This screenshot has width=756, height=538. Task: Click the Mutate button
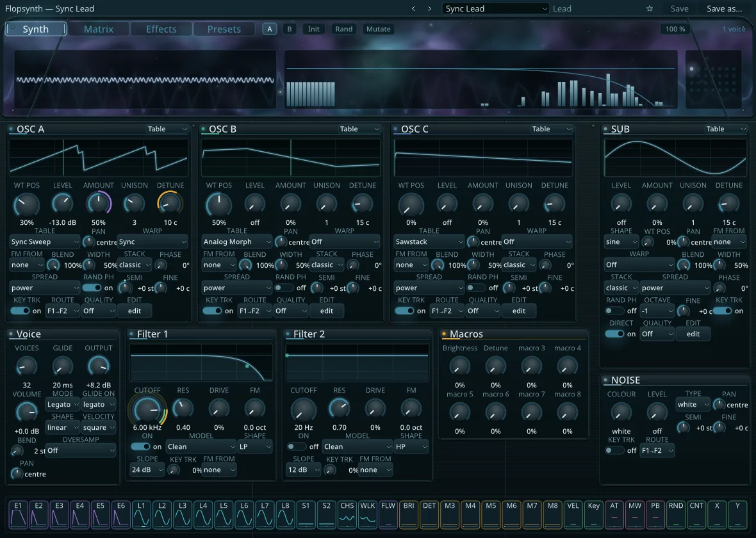pos(379,29)
